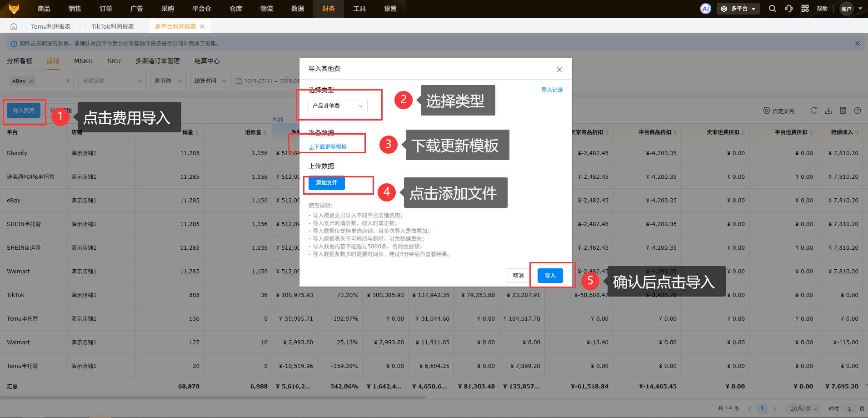Open the 导入记录 link in the dialog
Image resolution: width=868 pixels, height=418 pixels.
click(x=552, y=90)
